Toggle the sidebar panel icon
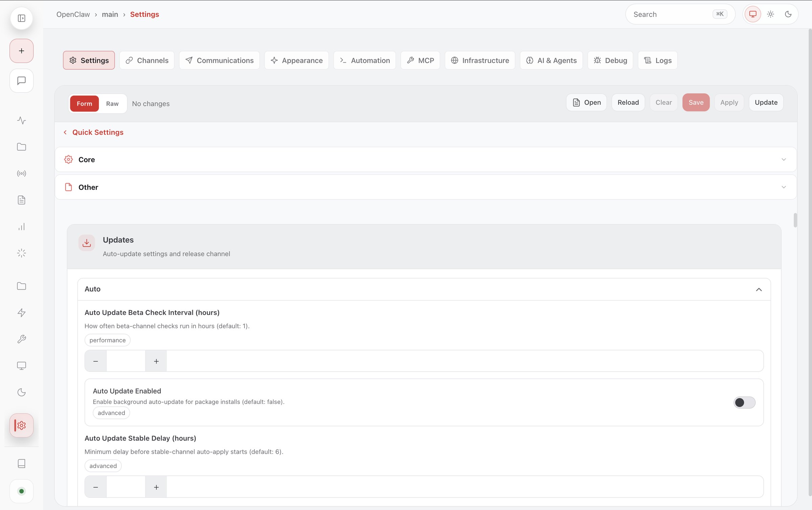This screenshot has width=812, height=510. coord(21,18)
